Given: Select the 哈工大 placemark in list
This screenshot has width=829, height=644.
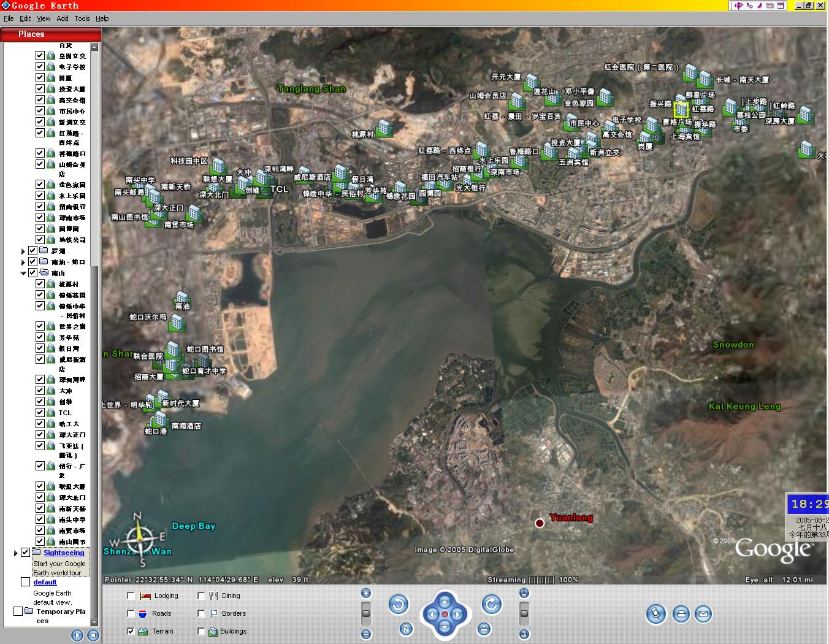Looking at the screenshot, I should (69, 424).
